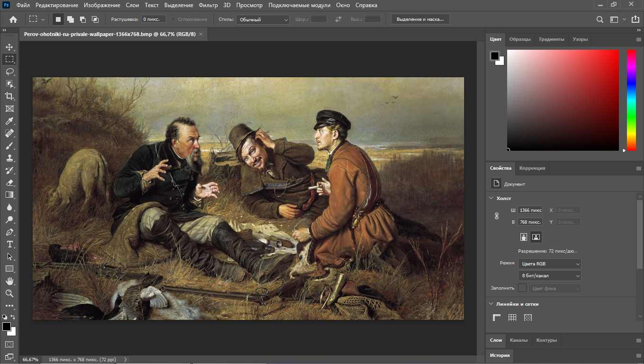Select the Brush tool

click(9, 146)
